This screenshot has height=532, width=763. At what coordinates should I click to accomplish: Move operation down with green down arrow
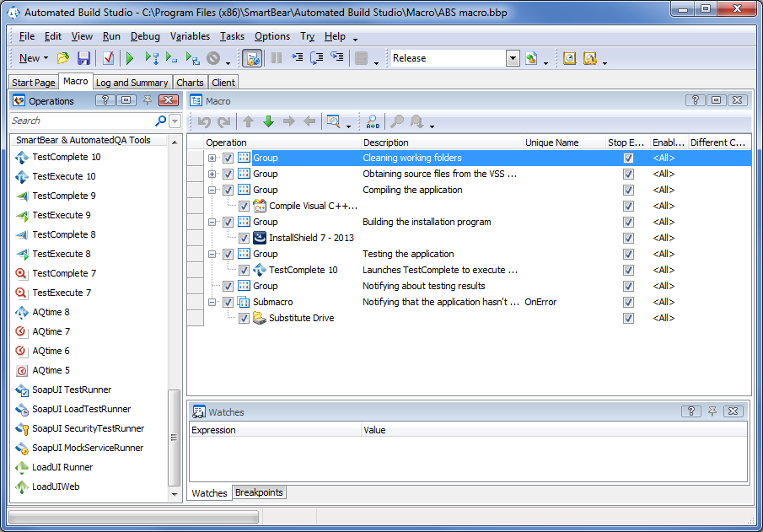tap(269, 121)
